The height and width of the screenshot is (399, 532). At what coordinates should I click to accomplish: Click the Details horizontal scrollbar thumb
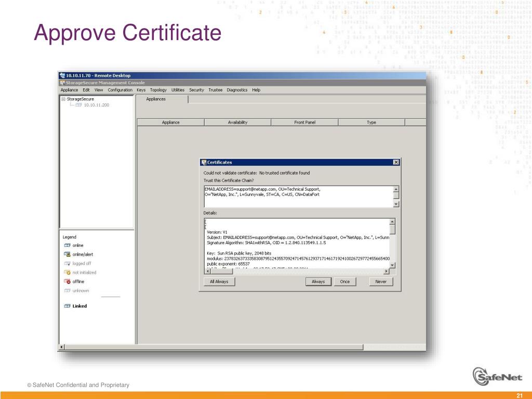pos(222,271)
